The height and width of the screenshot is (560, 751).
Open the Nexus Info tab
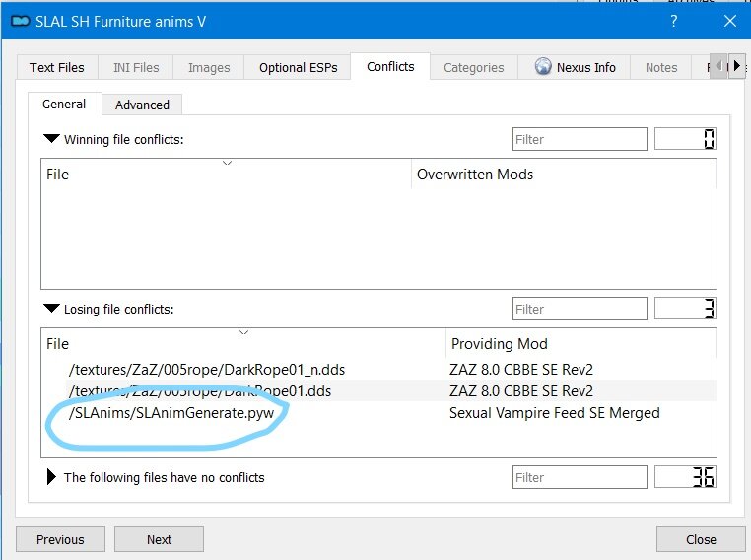(575, 68)
